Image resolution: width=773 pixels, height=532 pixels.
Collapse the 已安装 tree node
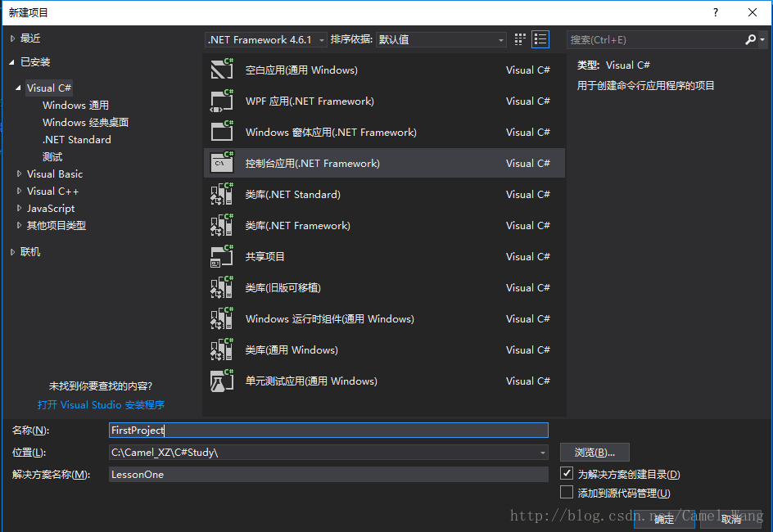click(x=11, y=62)
